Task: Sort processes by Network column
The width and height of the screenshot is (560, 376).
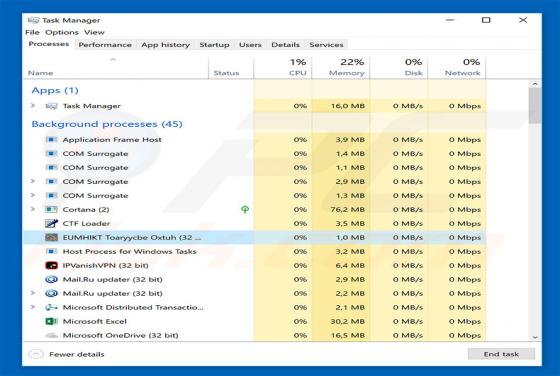Action: (457, 67)
